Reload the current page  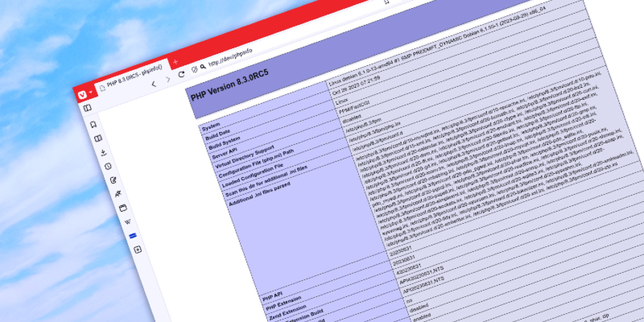pyautogui.click(x=181, y=74)
